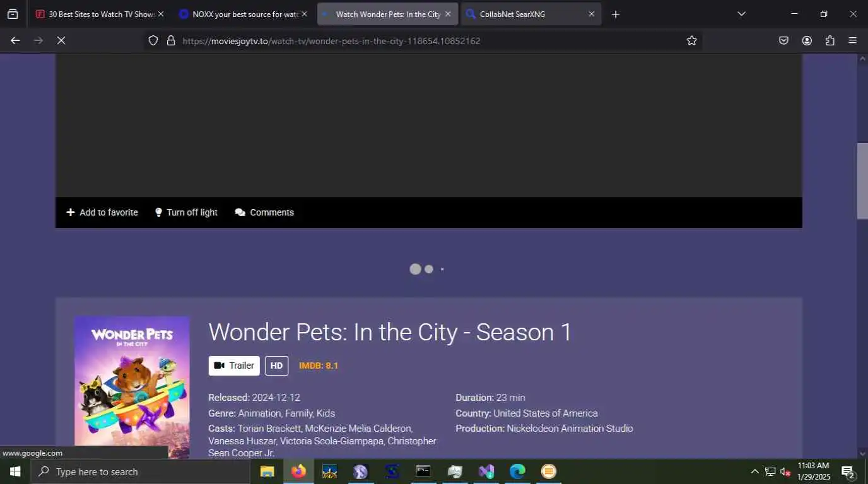The width and height of the screenshot is (868, 484).
Task: Click the site padlock icon
Action: click(x=170, y=40)
